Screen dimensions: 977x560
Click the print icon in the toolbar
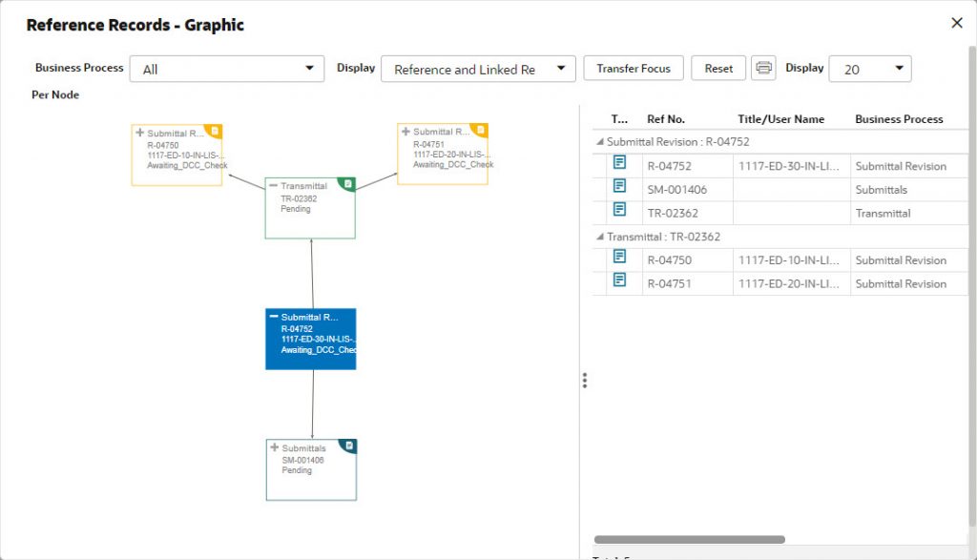pyautogui.click(x=763, y=69)
